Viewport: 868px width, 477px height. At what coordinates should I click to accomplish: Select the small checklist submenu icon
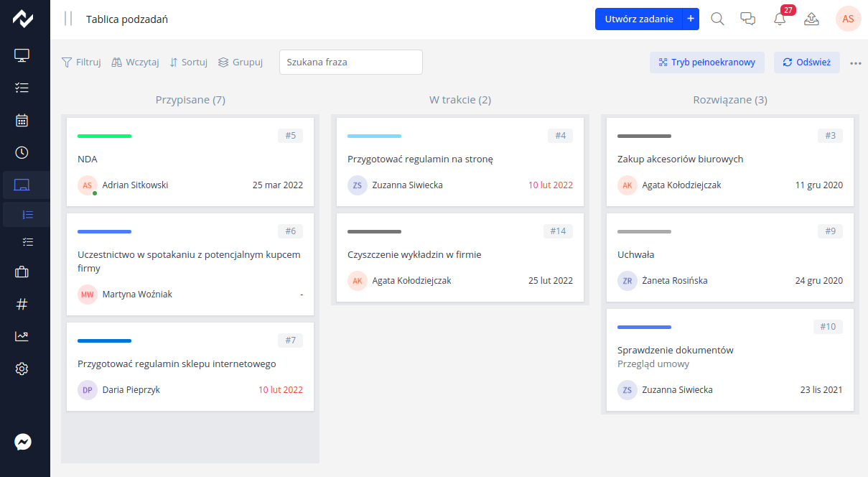click(28, 242)
